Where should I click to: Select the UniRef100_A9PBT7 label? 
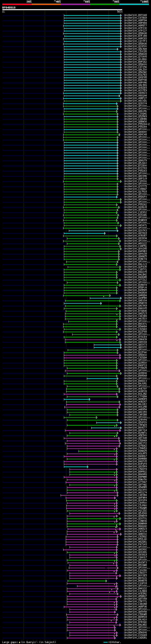point(135,25)
